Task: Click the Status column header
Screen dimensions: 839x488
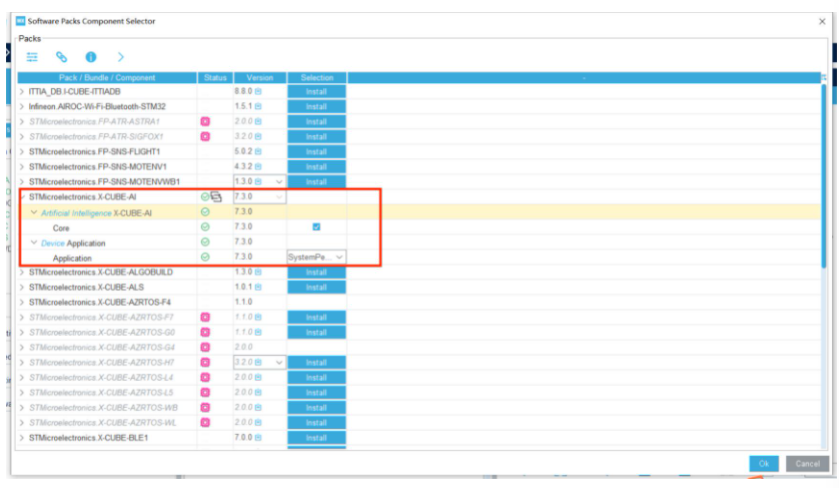Action: (215, 78)
